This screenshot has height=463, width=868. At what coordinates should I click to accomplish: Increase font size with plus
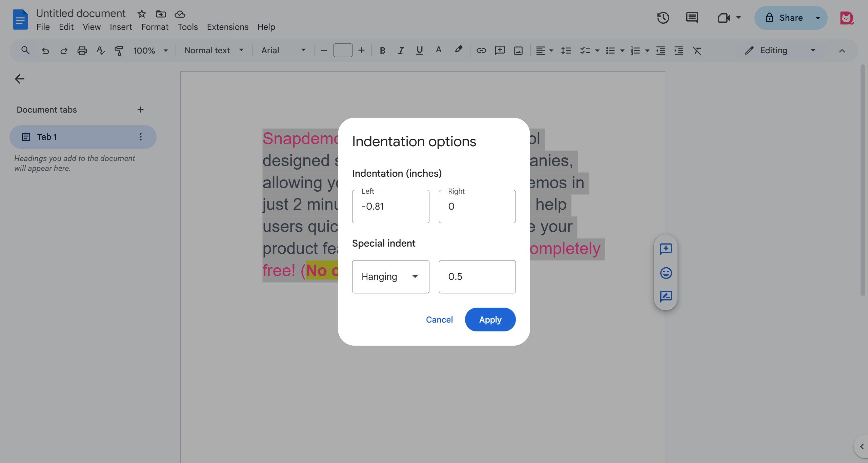361,51
